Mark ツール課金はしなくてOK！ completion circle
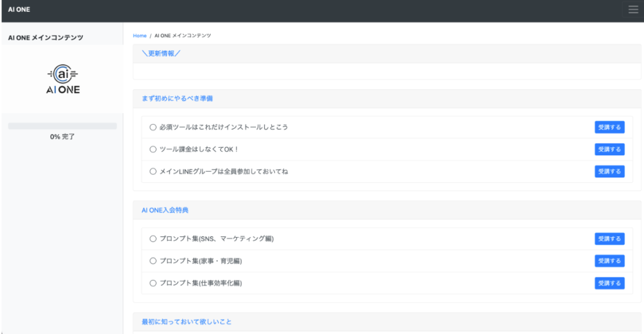Viewport: 644px width, 334px height. 153,150
